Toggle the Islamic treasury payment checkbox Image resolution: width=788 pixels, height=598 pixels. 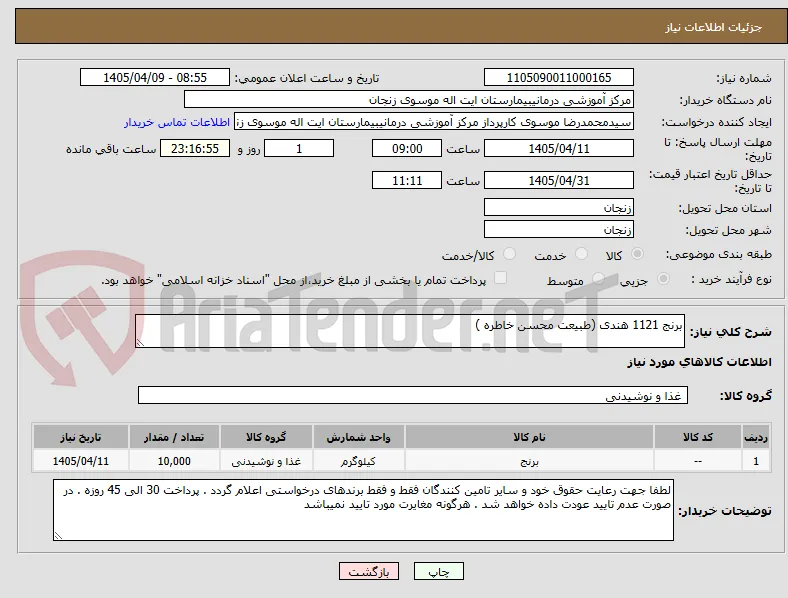[x=501, y=278]
